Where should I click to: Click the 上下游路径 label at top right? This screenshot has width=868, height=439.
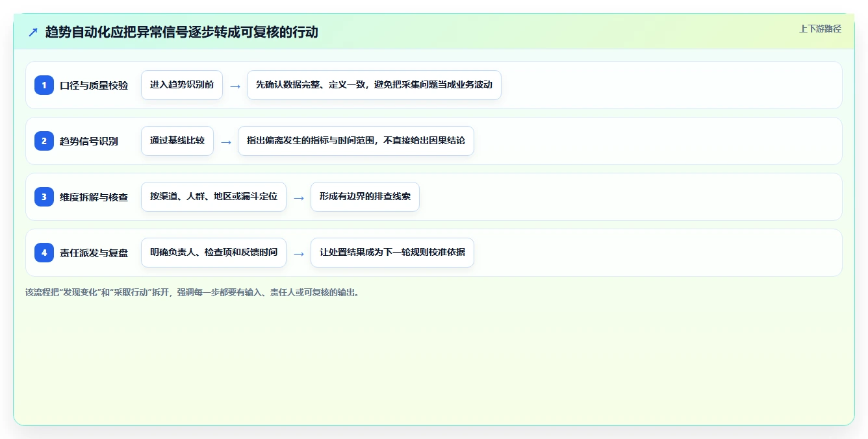(x=820, y=29)
